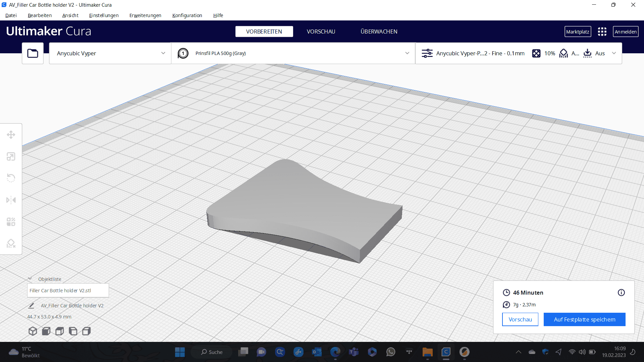644x362 pixels.
Task: Select the Scale tool in left toolbar
Action: click(11, 157)
